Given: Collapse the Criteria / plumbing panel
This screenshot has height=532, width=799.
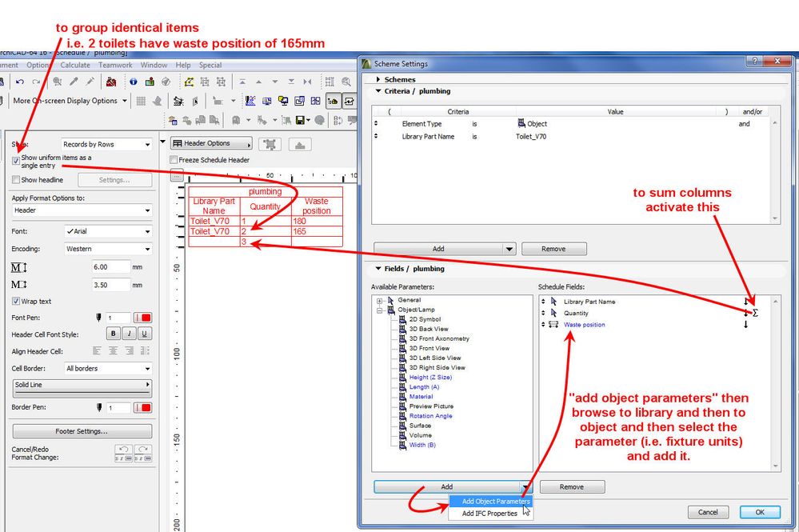Looking at the screenshot, I should [x=378, y=91].
